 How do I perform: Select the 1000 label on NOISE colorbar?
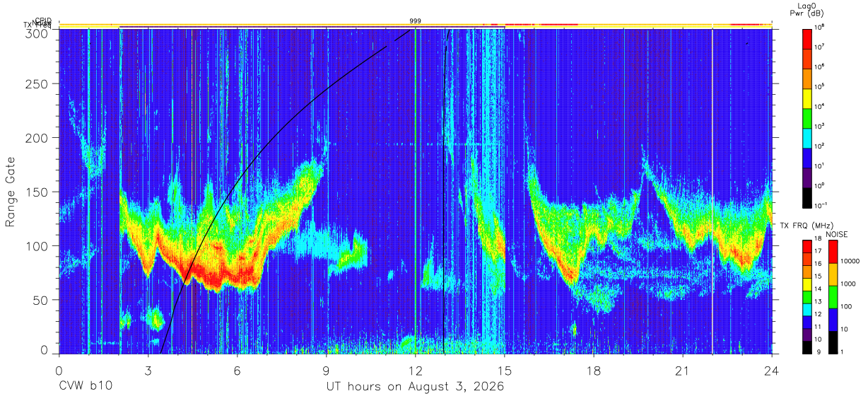coord(848,284)
